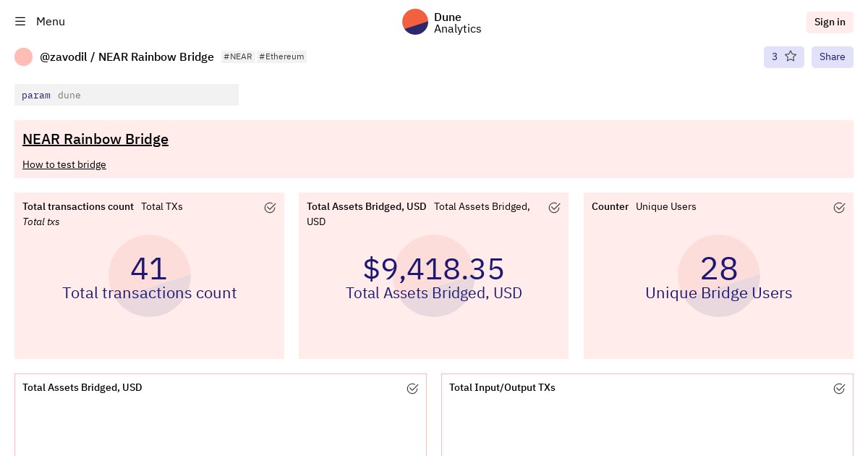Click the 28 unique users value
868x456 pixels.
tap(719, 269)
